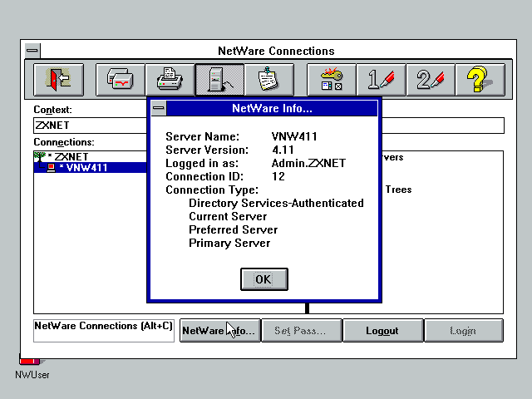The width and height of the screenshot is (532, 399).
Task: Select ZXNET tree in Connections list
Action: [x=71, y=157]
